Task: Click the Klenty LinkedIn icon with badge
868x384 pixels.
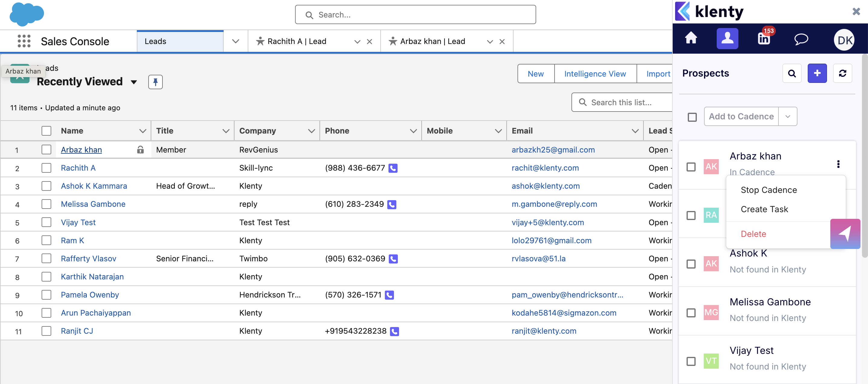Action: (763, 38)
